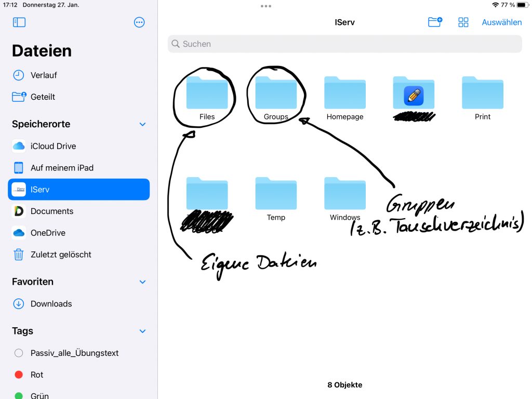Tap the Auswählen button
The image size is (532, 399).
click(x=501, y=22)
